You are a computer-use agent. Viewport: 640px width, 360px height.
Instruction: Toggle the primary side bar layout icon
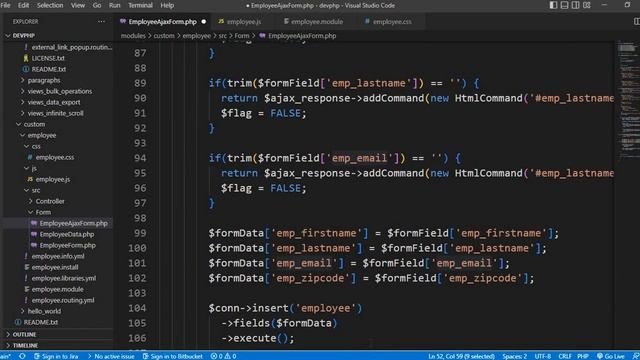click(x=553, y=5)
